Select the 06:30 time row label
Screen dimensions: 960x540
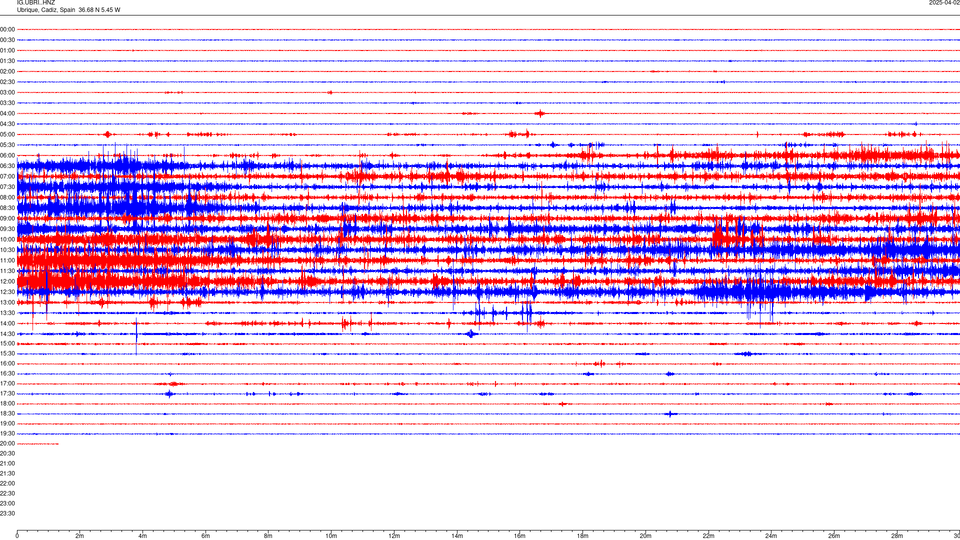click(7, 166)
